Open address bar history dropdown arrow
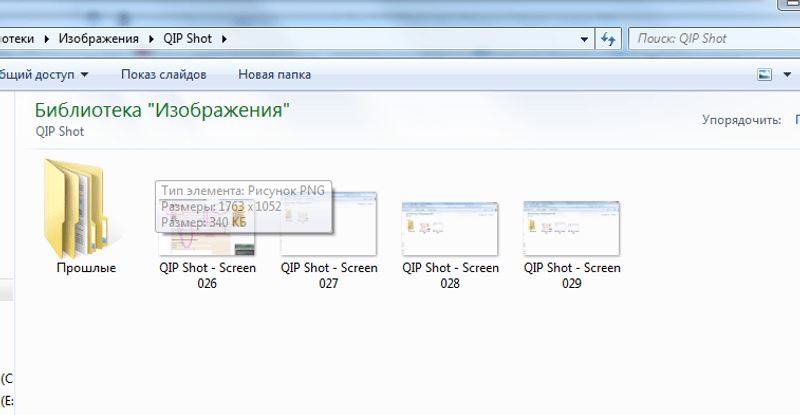Viewport: 800px width, 415px height. pyautogui.click(x=584, y=39)
